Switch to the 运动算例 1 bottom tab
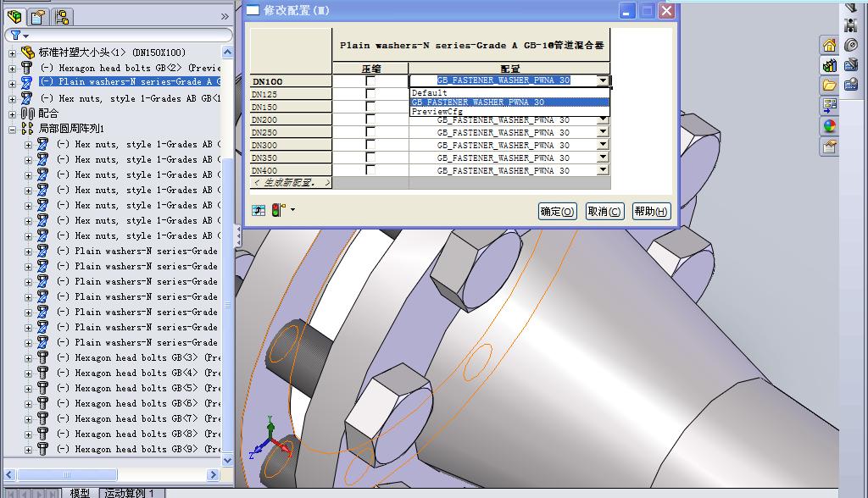Viewport: 868px width, 498px height. pyautogui.click(x=130, y=492)
